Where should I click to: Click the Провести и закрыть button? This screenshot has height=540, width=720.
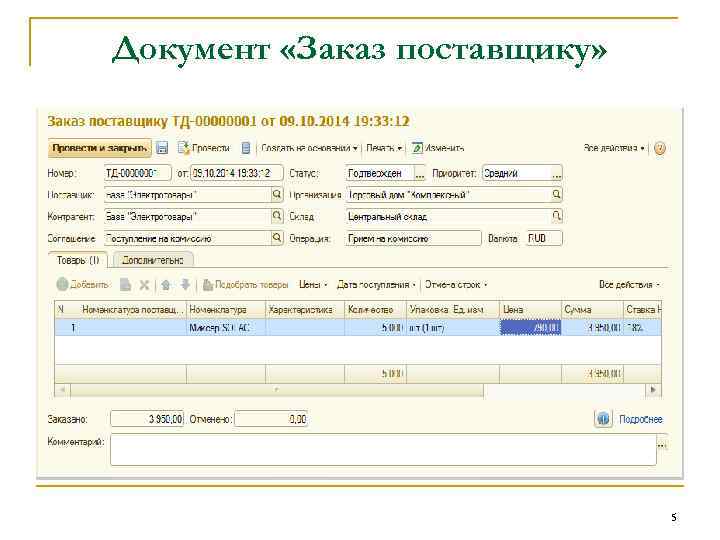tap(100, 148)
